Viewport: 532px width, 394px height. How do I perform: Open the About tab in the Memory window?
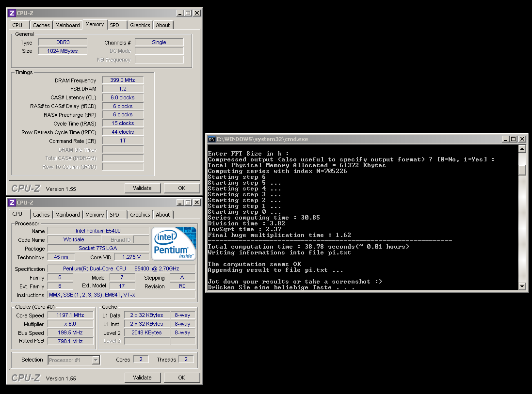click(x=163, y=25)
